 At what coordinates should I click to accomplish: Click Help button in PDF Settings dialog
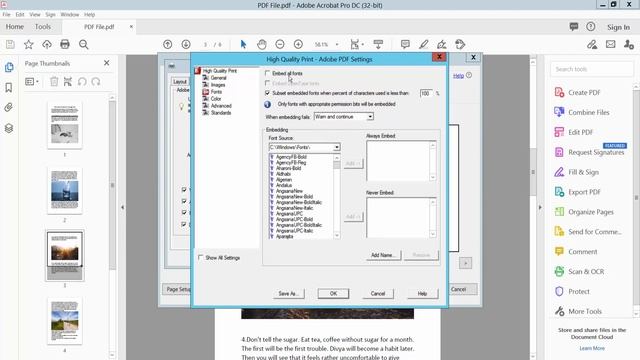pos(422,293)
